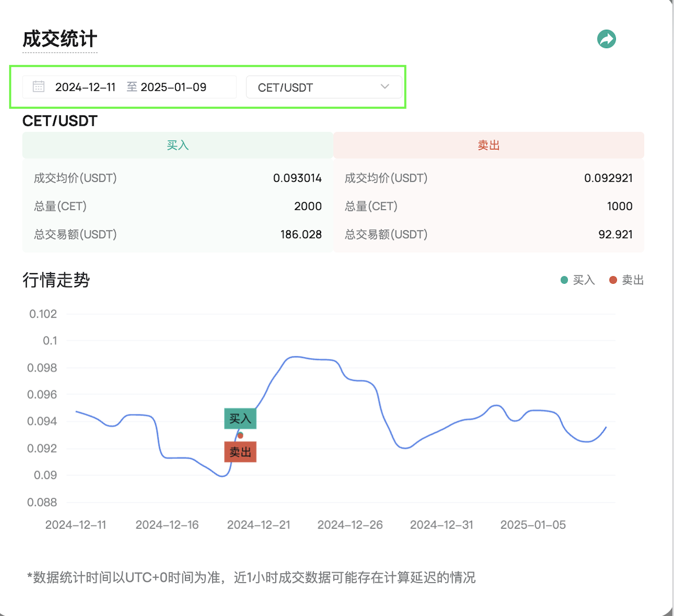This screenshot has height=616, width=674.
Task: Select the green 买入 column header
Action: [178, 146]
